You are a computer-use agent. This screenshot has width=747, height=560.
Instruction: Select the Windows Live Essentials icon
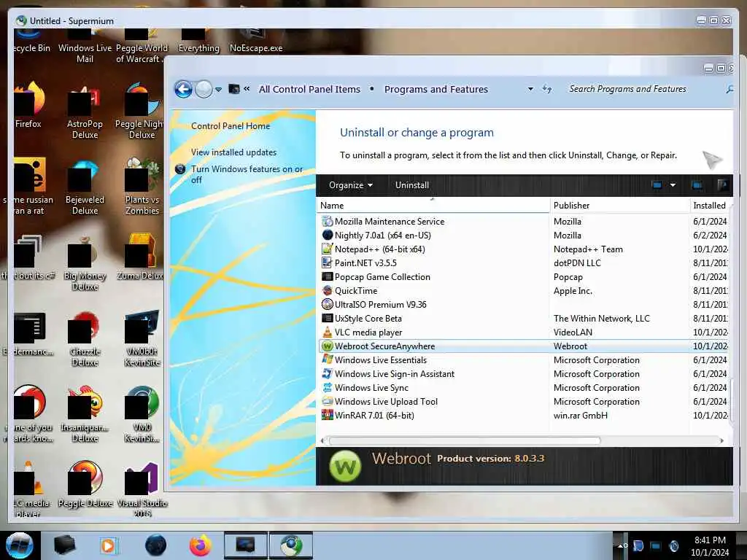tap(328, 359)
